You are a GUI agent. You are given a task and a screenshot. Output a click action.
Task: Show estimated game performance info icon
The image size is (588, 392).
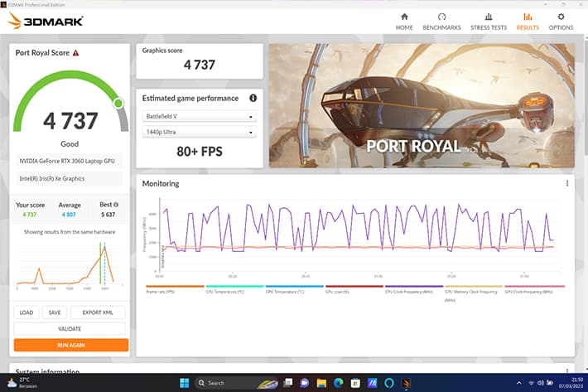(253, 98)
